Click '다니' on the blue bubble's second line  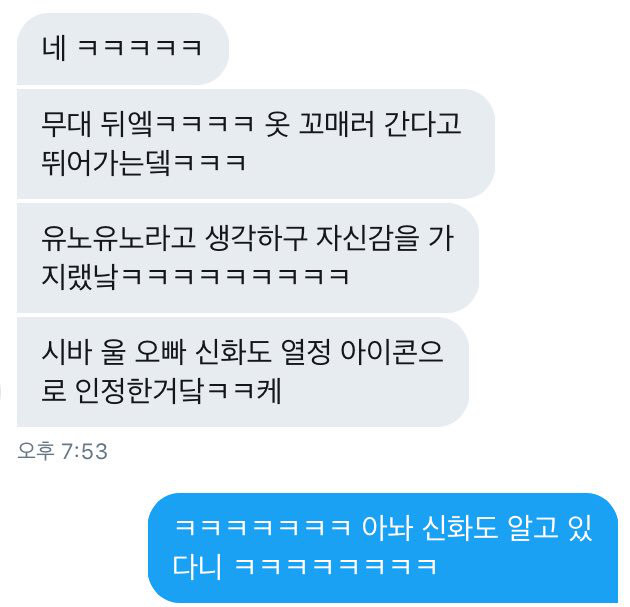tap(197, 566)
